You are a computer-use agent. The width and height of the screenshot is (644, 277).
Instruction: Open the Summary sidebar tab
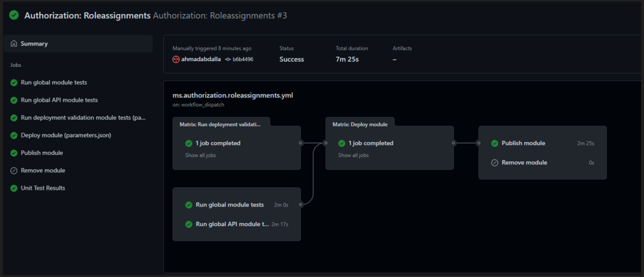tap(78, 44)
